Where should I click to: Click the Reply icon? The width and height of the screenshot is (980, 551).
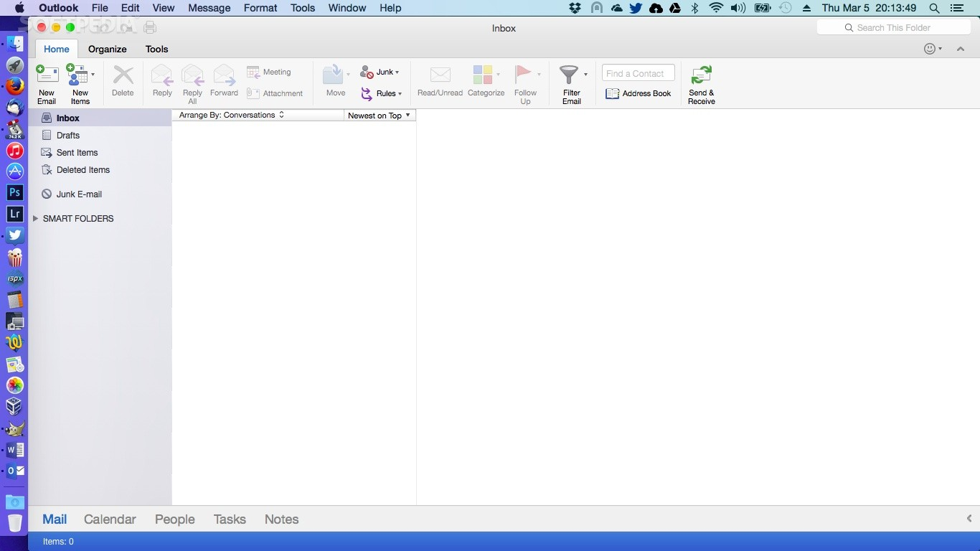(x=162, y=75)
